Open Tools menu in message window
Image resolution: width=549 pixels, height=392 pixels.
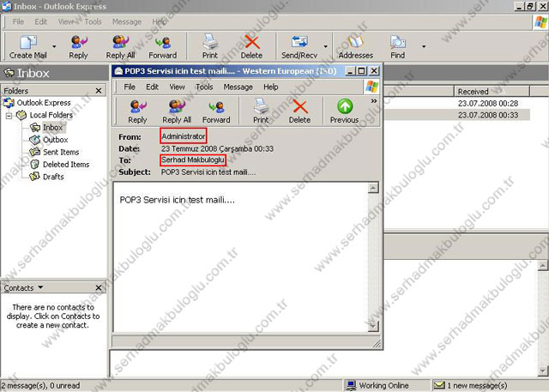(204, 87)
